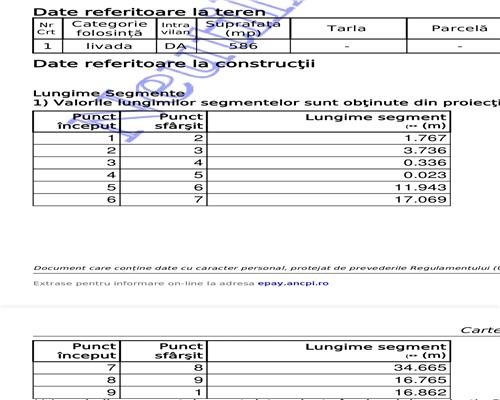The width and height of the screenshot is (500, 400).
Task: Select the 'Valorile lungimilor segmentelor' note
Action: click(x=267, y=103)
